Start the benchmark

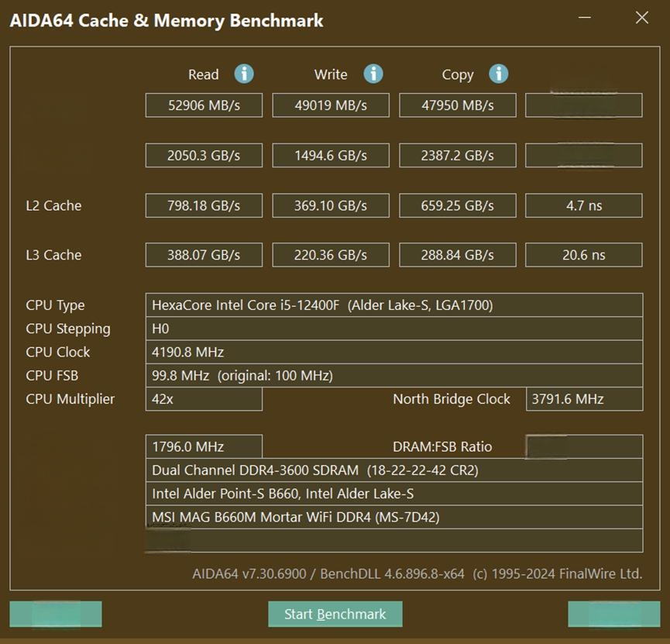[335, 614]
